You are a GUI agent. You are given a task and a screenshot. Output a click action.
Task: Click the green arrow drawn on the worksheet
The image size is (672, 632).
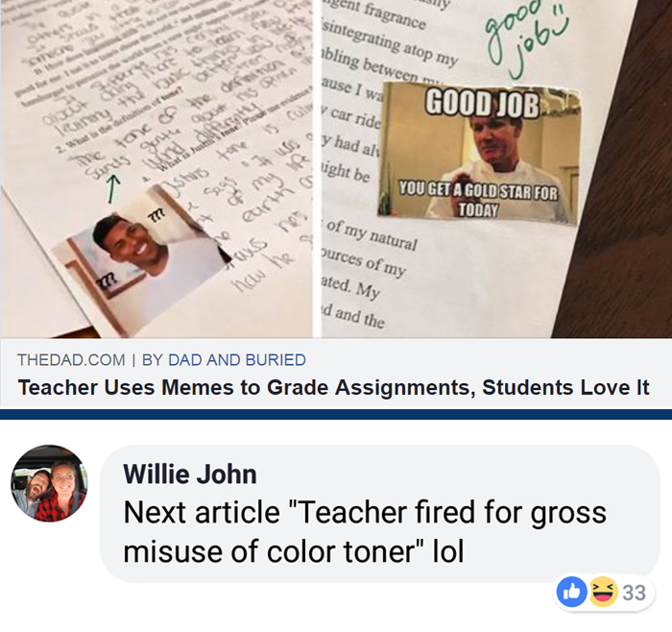click(111, 189)
